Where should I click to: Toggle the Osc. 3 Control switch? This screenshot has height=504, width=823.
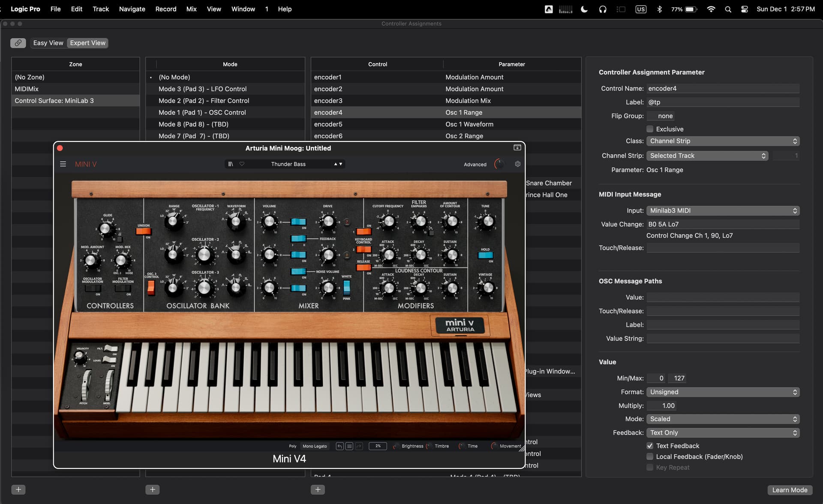[x=151, y=288]
